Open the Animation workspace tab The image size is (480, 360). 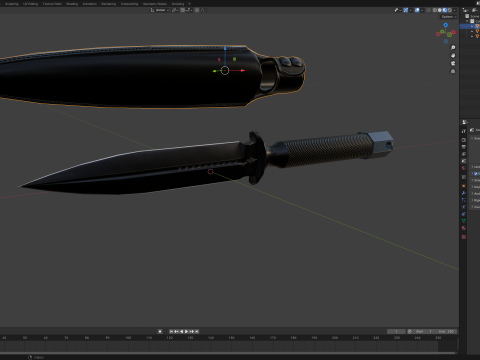(90, 4)
